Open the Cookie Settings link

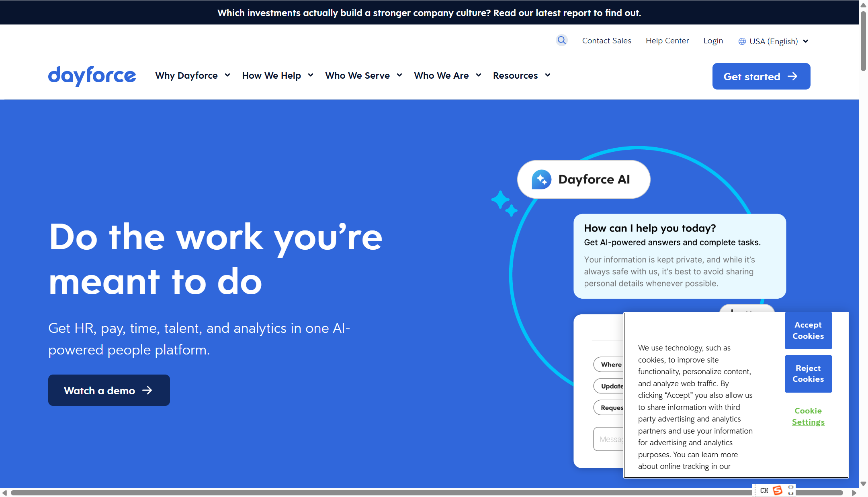point(808,416)
